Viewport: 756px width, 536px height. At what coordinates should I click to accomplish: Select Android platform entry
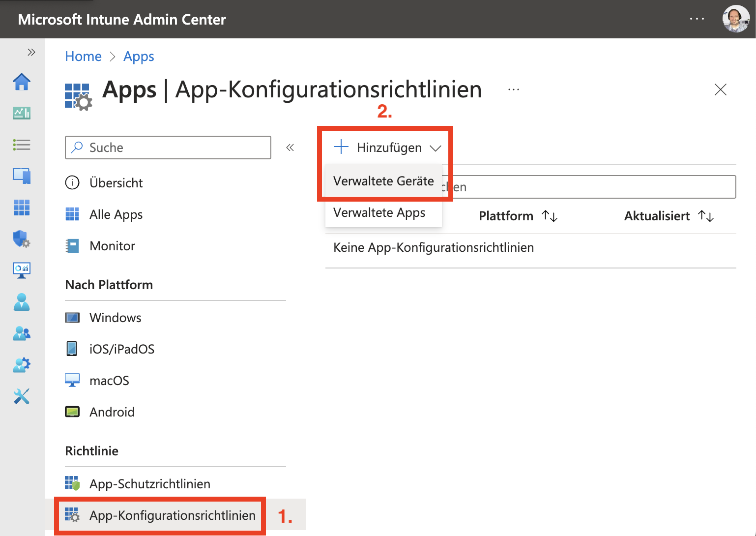[x=112, y=412]
